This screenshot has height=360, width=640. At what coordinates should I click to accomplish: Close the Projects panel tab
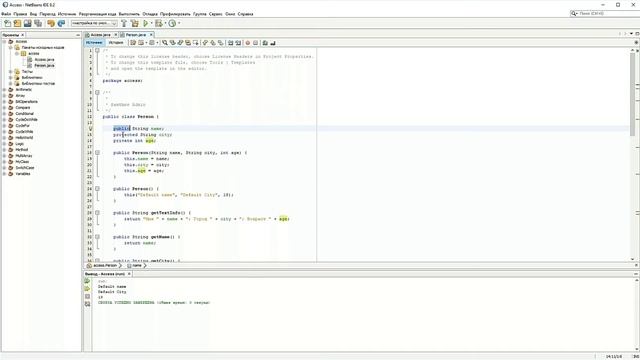[x=22, y=35]
